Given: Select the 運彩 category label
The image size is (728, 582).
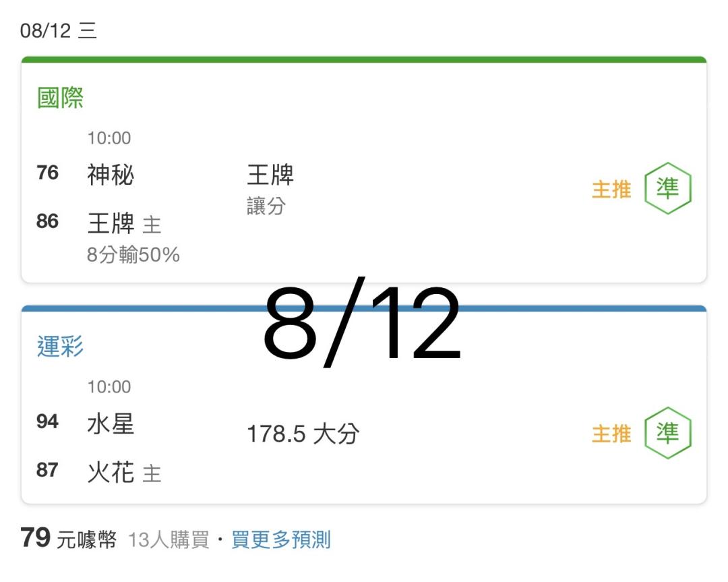Looking at the screenshot, I should (x=61, y=347).
